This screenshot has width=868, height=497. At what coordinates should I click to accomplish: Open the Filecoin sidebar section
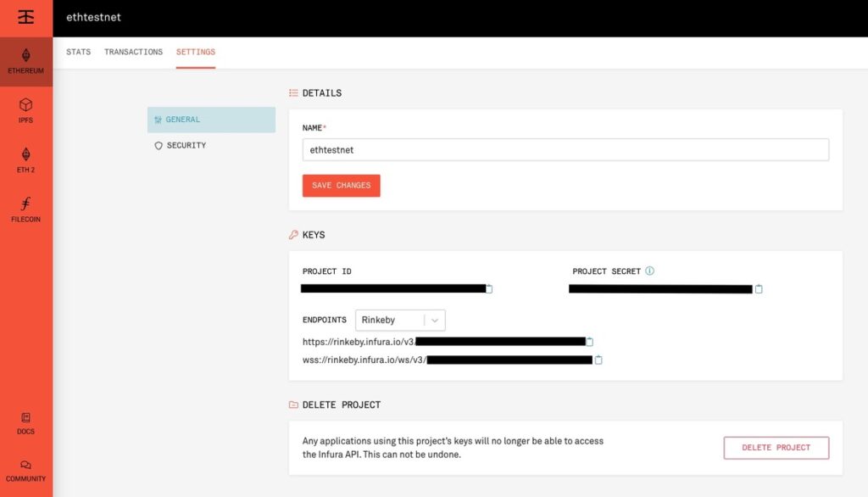[26, 210]
